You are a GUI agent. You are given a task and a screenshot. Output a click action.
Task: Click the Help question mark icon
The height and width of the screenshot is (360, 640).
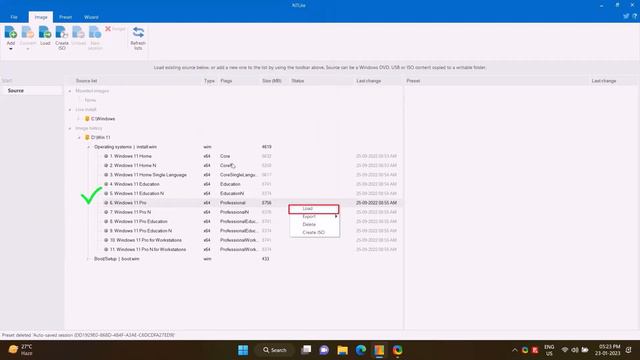634,16
